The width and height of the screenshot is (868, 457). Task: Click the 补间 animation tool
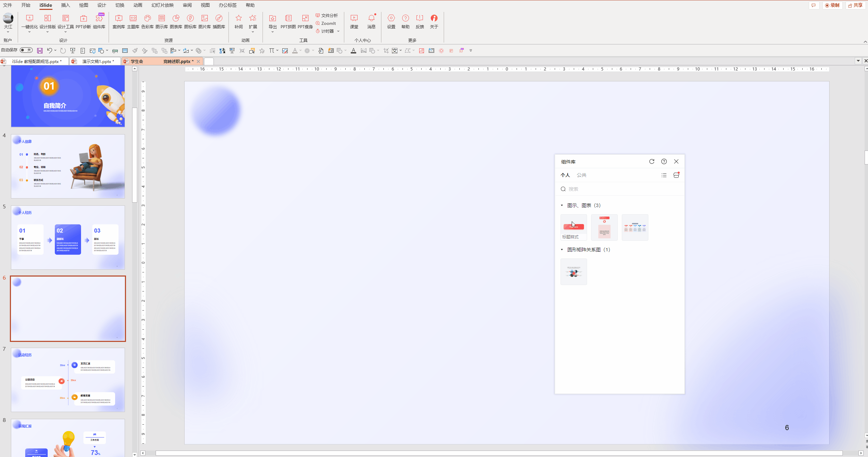pyautogui.click(x=238, y=22)
